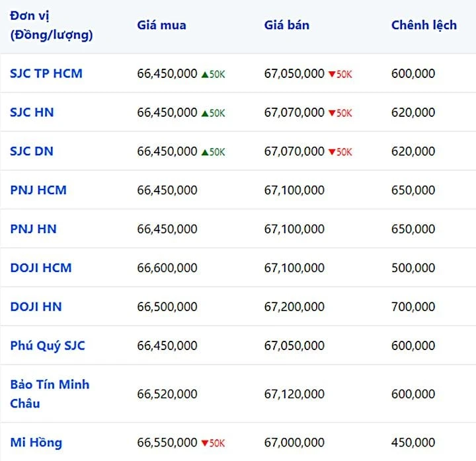Click the DOJI HCM unit link

(x=41, y=267)
